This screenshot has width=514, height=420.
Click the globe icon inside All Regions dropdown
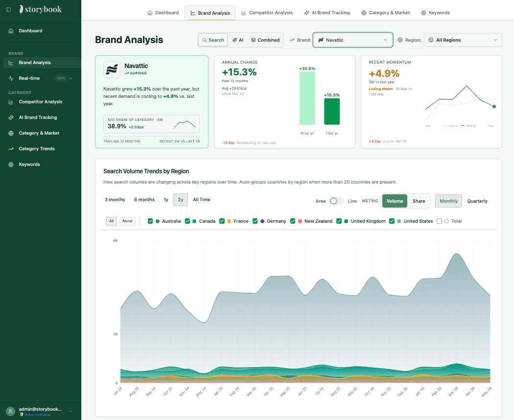431,40
